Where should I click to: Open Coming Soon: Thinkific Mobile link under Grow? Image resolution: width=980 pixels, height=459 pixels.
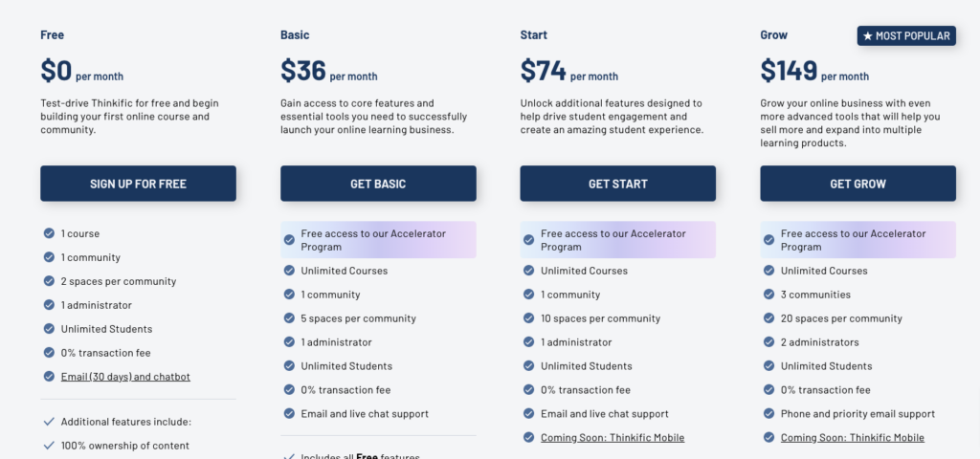click(853, 438)
